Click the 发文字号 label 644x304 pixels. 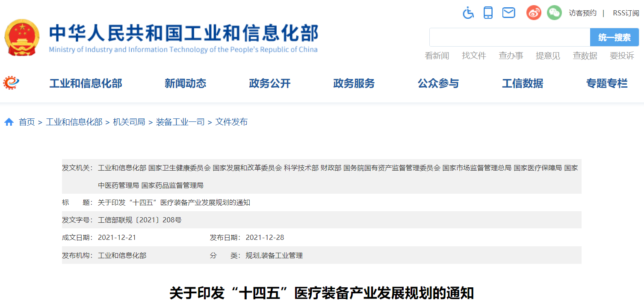click(x=77, y=220)
